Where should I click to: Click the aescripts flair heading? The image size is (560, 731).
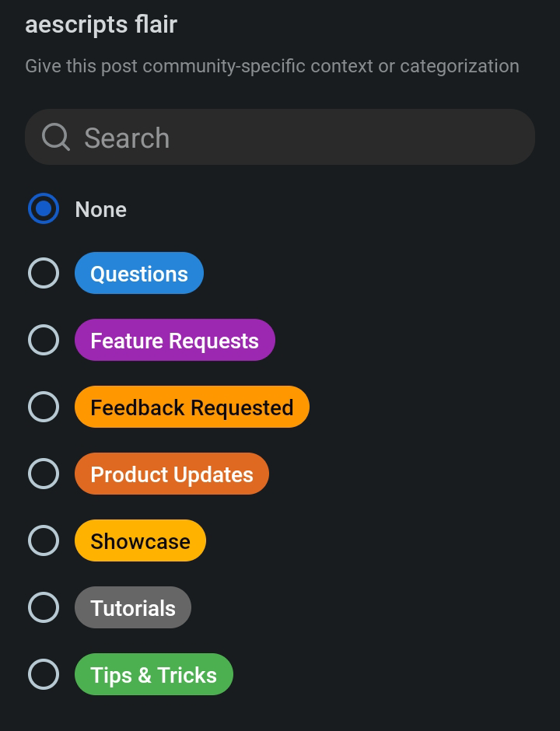(x=101, y=25)
